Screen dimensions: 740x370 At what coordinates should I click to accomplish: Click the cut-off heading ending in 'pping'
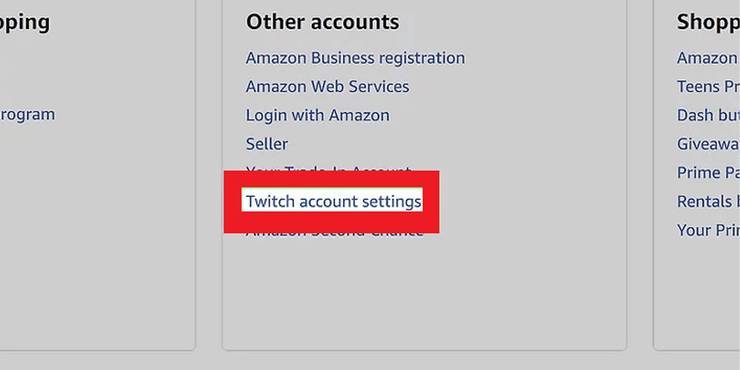pos(25,23)
